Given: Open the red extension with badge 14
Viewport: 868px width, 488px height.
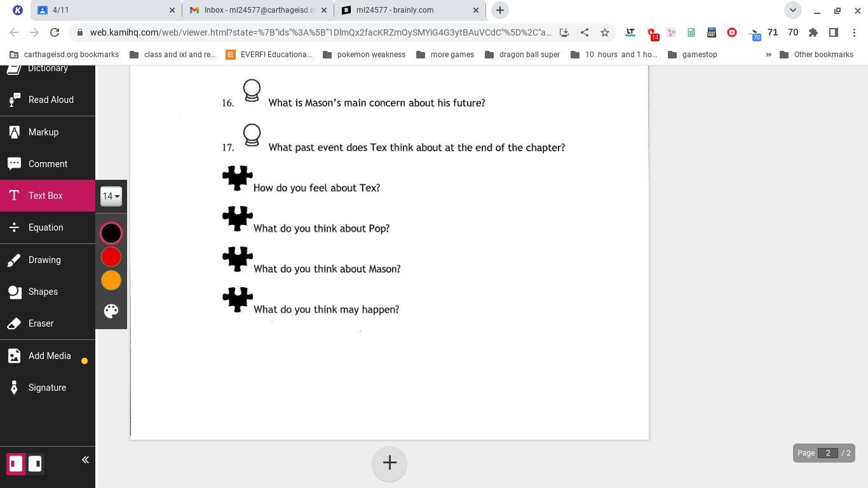Looking at the screenshot, I should (652, 33).
